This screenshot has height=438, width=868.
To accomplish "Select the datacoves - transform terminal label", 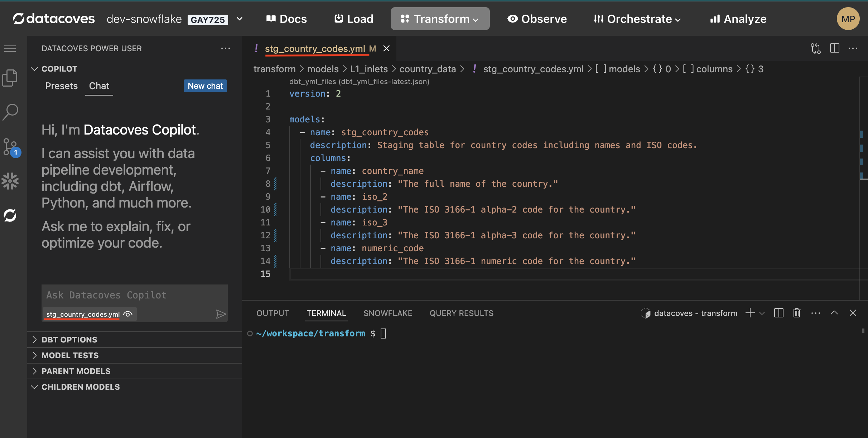I will pyautogui.click(x=689, y=313).
